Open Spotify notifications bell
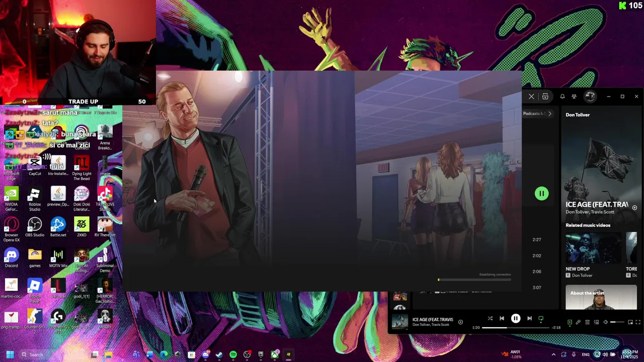The height and width of the screenshot is (362, 644). pos(562,97)
